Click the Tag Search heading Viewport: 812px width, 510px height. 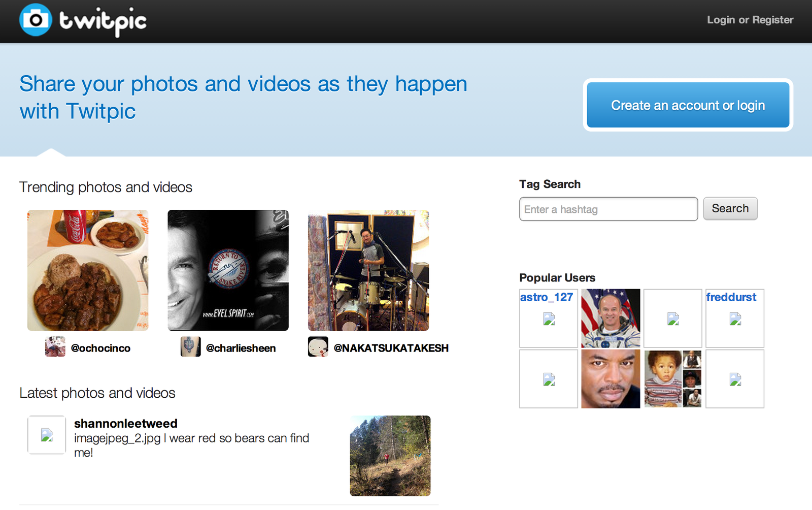[x=550, y=184]
